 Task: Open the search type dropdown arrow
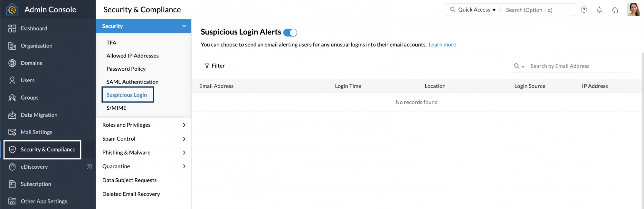point(523,67)
